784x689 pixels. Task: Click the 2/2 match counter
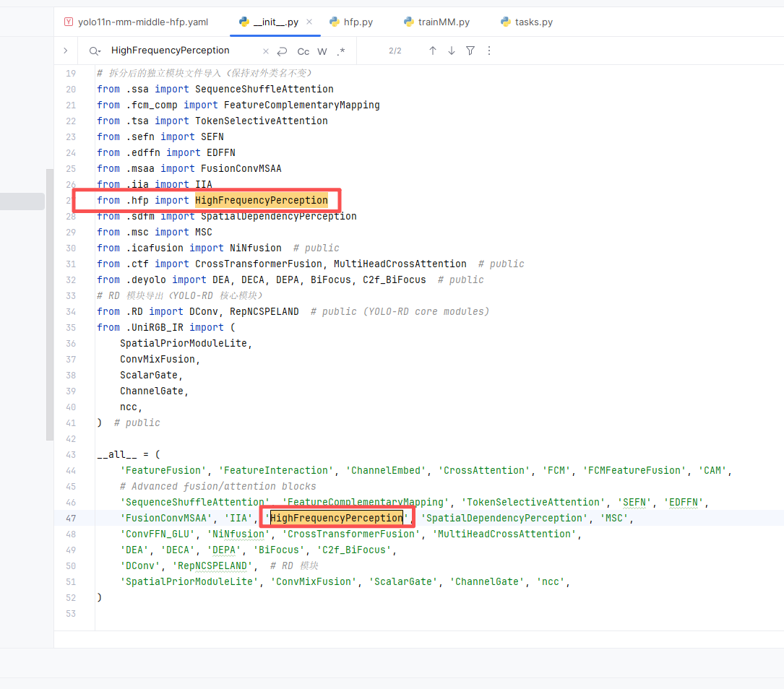(395, 51)
